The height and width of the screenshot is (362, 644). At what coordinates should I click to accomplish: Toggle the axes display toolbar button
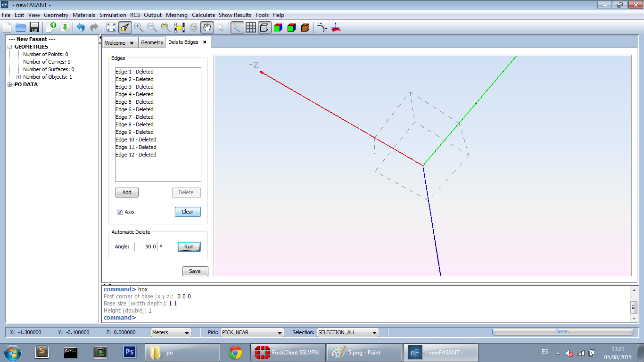click(237, 27)
